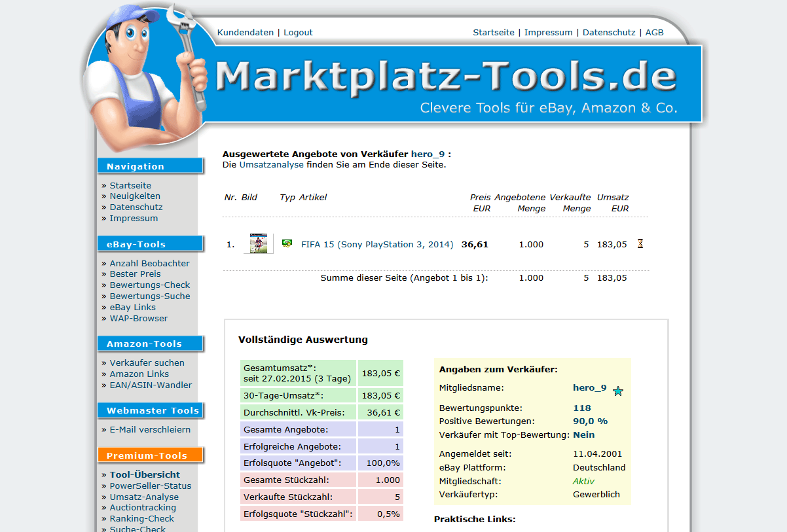Screen dimensions: 787x532
Task: Open Amazon Links in the sidebar
Action: (139, 374)
